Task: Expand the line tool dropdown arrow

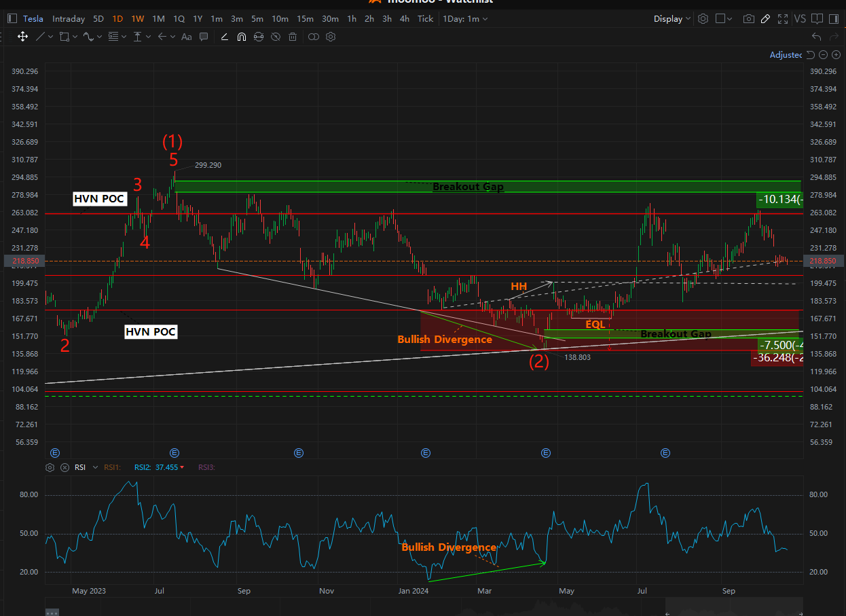Action: [x=52, y=37]
